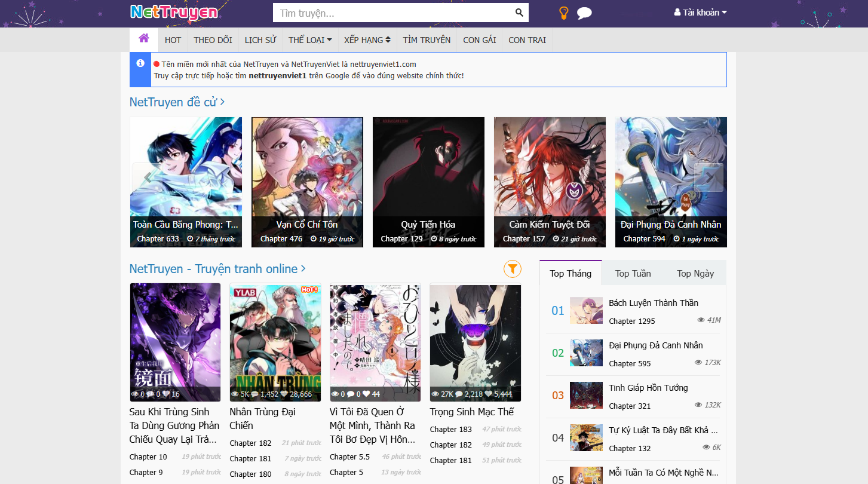The height and width of the screenshot is (484, 868).
Task: Click the search magnifier icon
Action: pos(519,13)
